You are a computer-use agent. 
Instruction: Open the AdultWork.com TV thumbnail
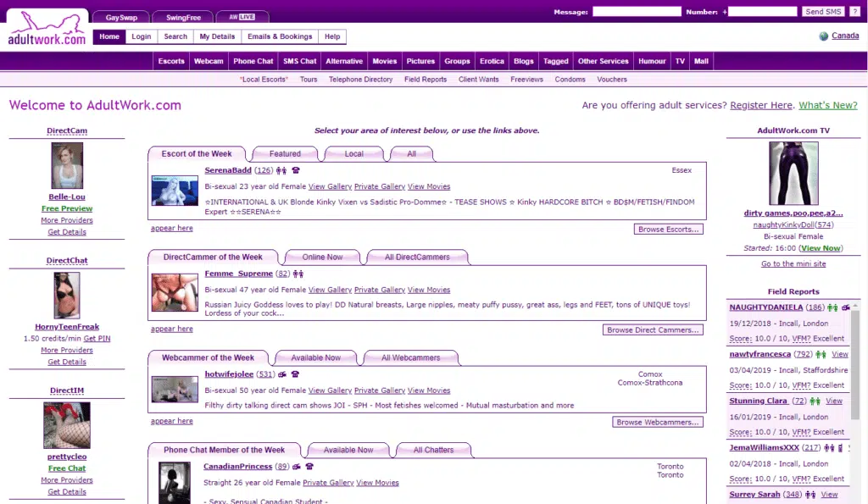(793, 173)
